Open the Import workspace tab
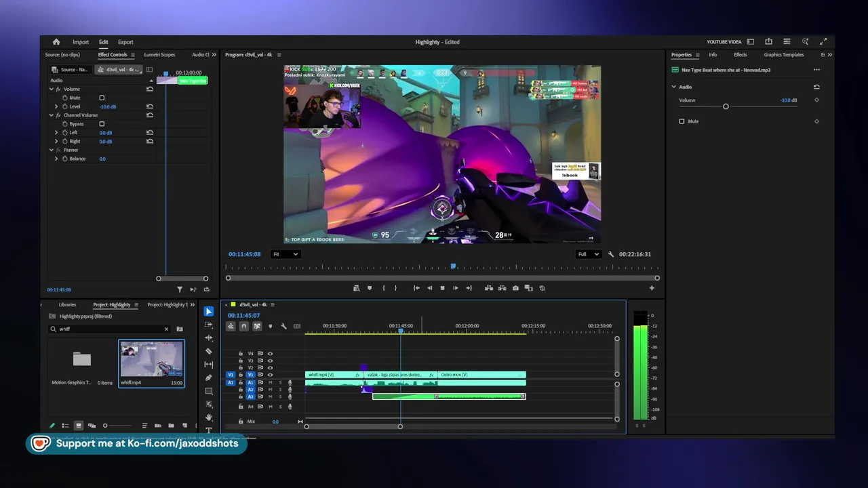The image size is (868, 488). 81,42
